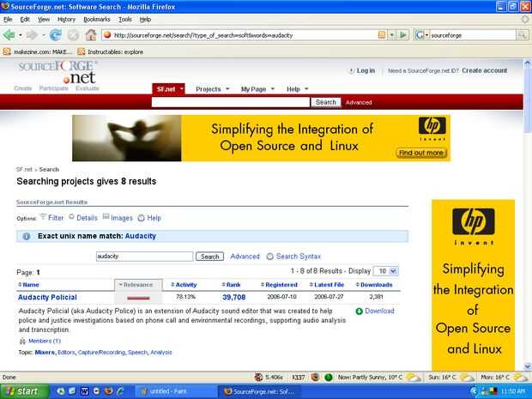This screenshot has width=532, height=399.
Task: Expand the My Page menu
Action: coord(257,89)
